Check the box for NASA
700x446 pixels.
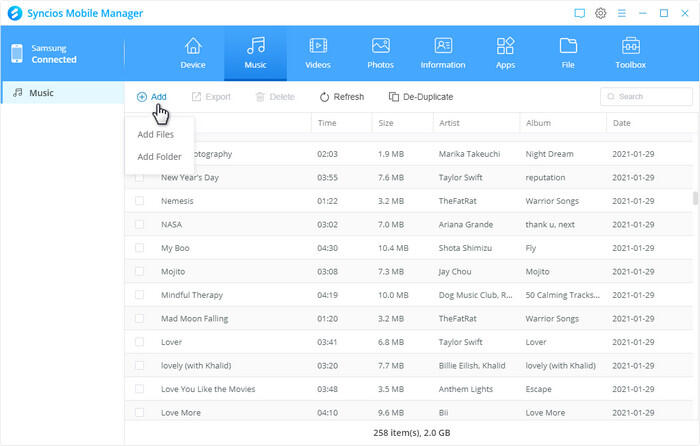point(139,225)
